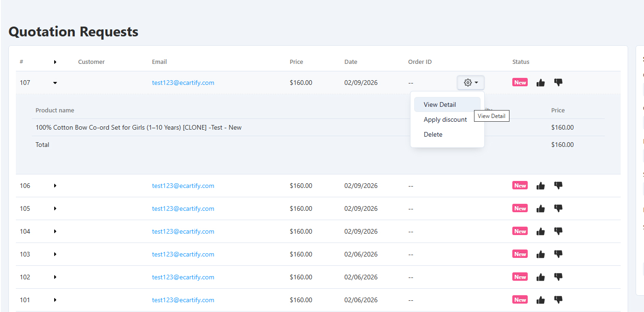Click thumbs down icon on row 101
The image size is (644, 312).
[x=558, y=300]
